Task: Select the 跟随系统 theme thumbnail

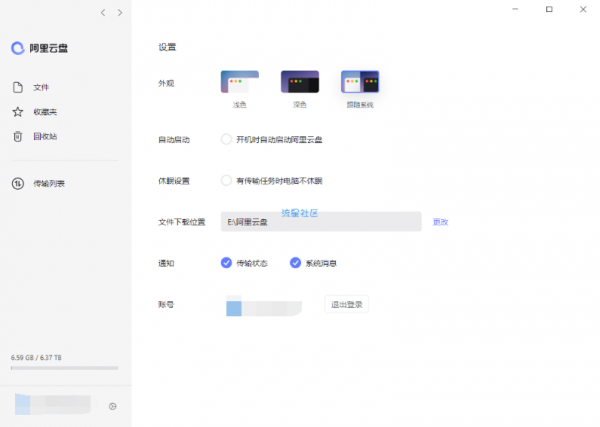Action: [x=360, y=81]
